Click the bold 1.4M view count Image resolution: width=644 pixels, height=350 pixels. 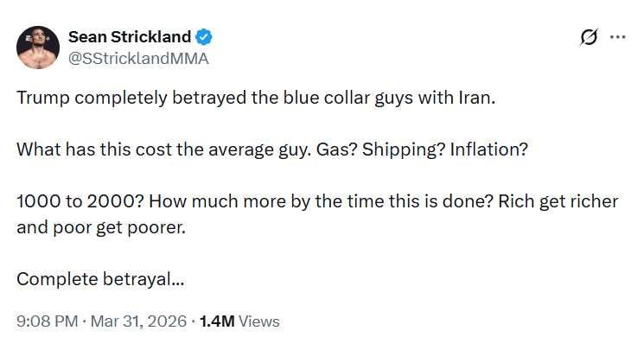click(216, 321)
